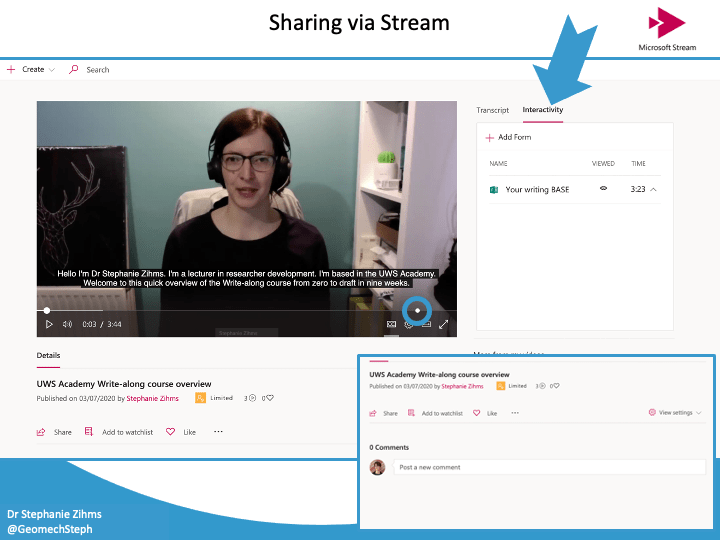Play the video with the play button
This screenshot has width=720, height=540.
49,324
